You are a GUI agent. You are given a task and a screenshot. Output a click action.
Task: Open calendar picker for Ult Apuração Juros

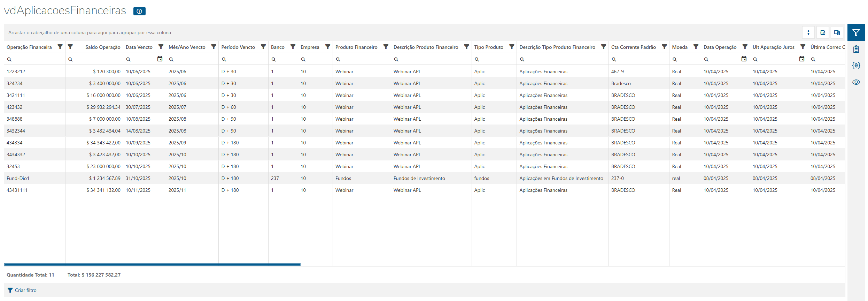pyautogui.click(x=801, y=59)
